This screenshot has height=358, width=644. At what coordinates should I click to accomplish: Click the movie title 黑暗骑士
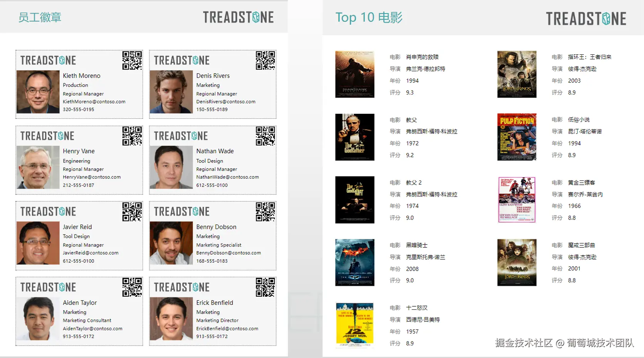[417, 245]
